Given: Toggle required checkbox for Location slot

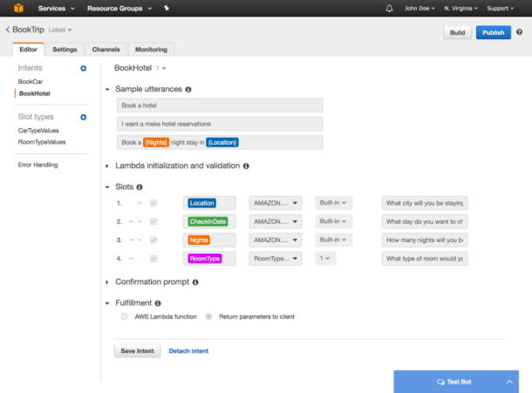Looking at the screenshot, I should tap(153, 203).
